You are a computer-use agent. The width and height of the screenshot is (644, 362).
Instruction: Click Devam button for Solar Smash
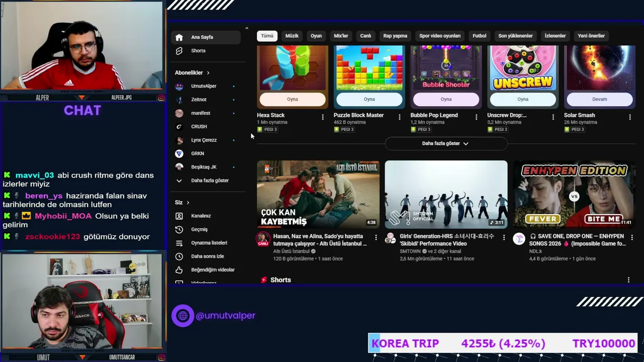point(600,100)
